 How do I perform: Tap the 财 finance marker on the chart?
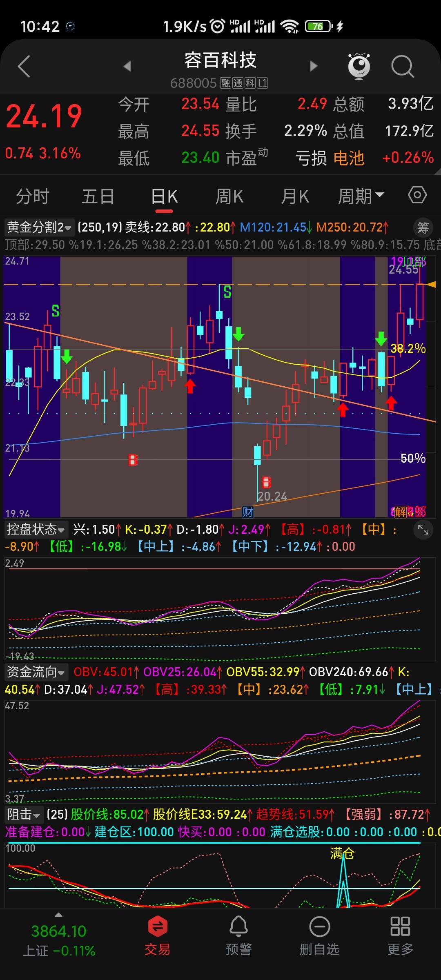(247, 512)
